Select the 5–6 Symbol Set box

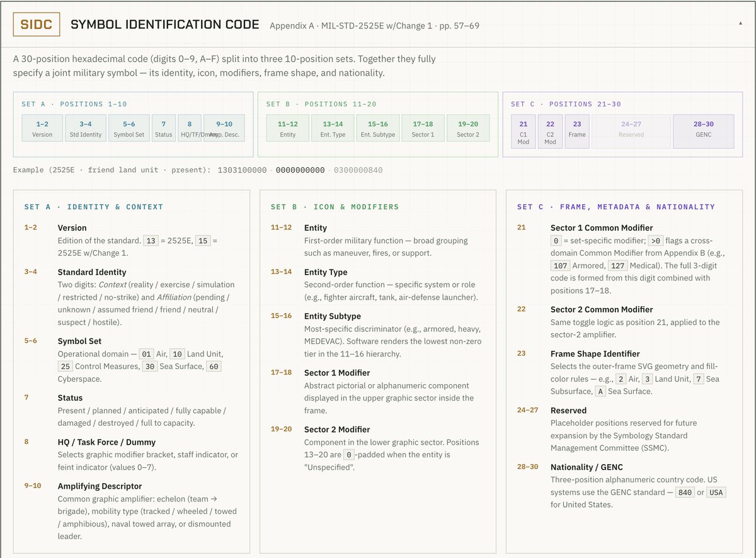tap(129, 128)
